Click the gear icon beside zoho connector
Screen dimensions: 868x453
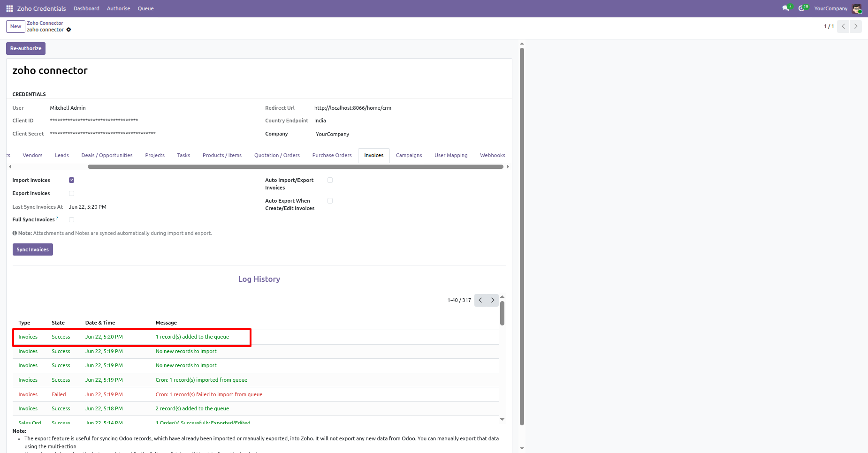click(x=69, y=30)
